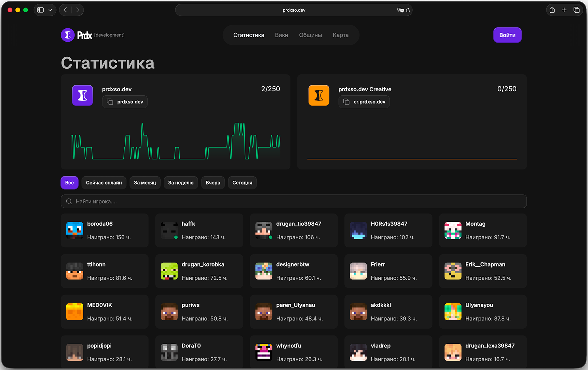Image resolution: width=588 pixels, height=370 pixels.
Task: Click the prdxso.dev copy address button
Action: point(125,102)
